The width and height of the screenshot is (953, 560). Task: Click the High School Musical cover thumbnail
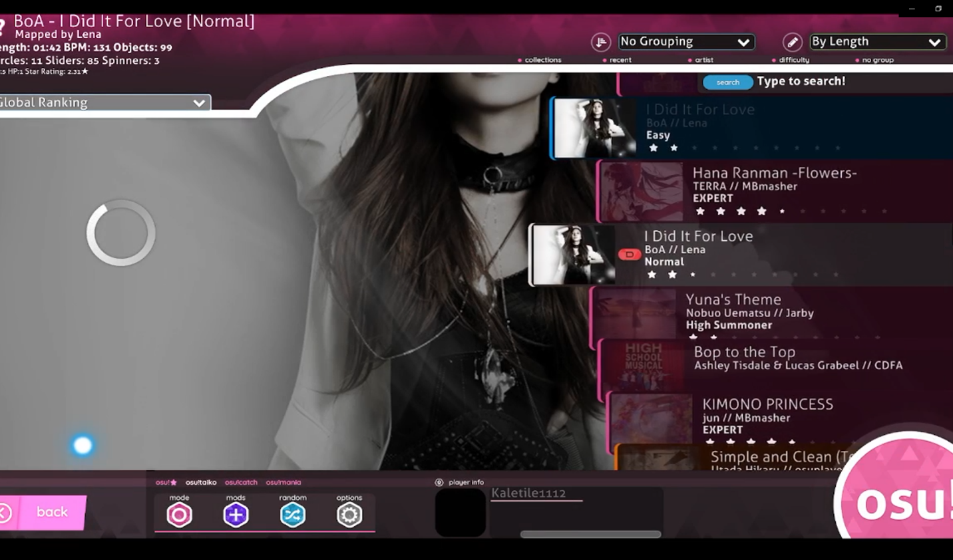coord(644,364)
